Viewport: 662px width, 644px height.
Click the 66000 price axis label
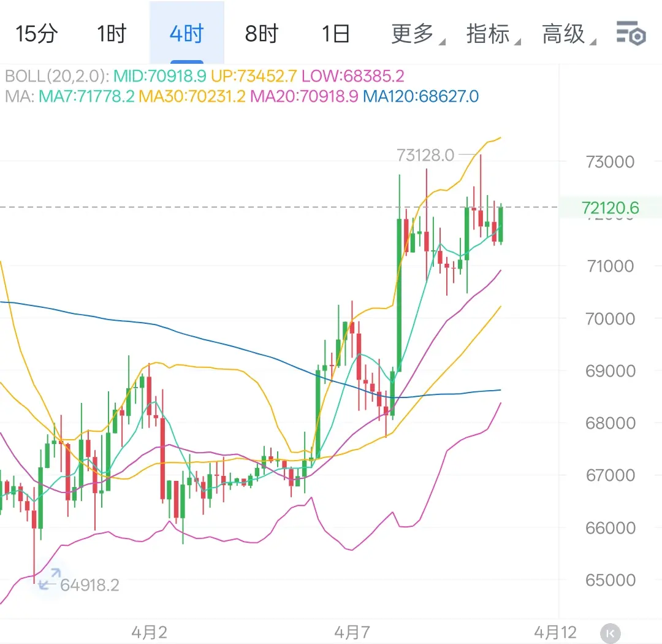click(x=610, y=528)
